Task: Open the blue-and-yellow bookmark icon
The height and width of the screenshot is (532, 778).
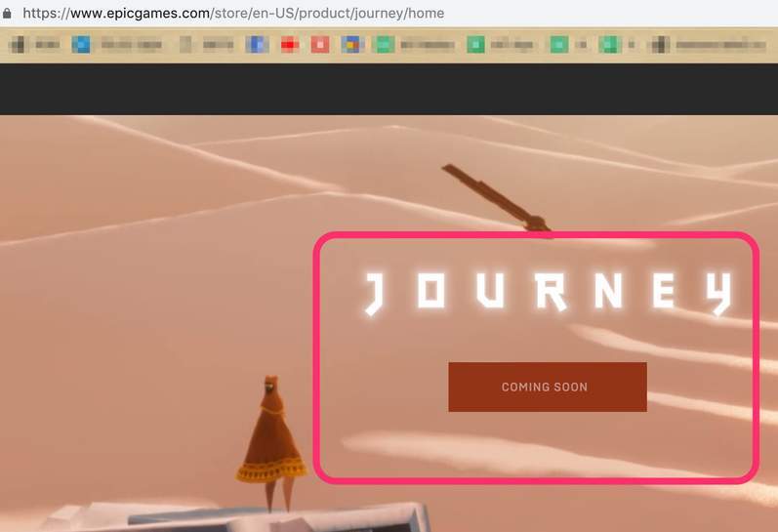Action: (x=351, y=44)
